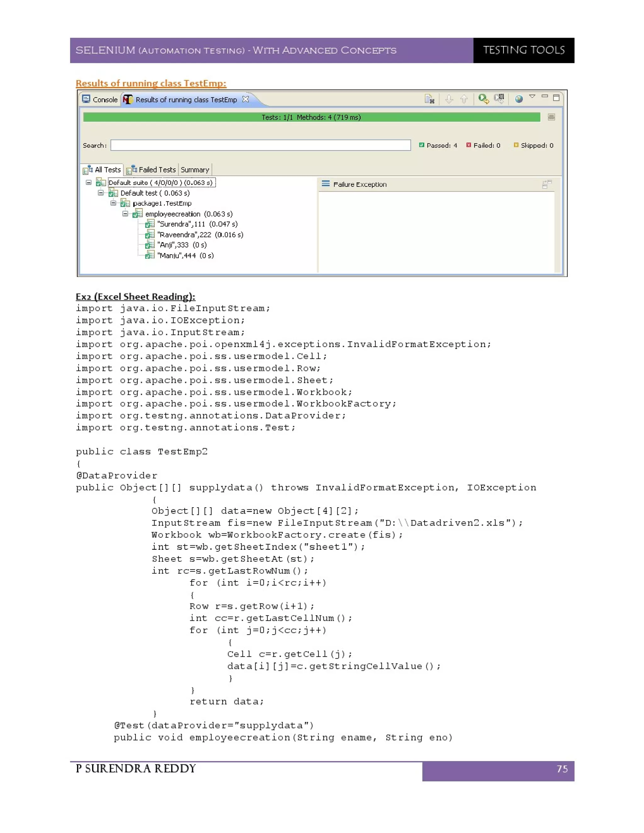
Task: Select the "Surendra",111 test result
Action: (197, 224)
